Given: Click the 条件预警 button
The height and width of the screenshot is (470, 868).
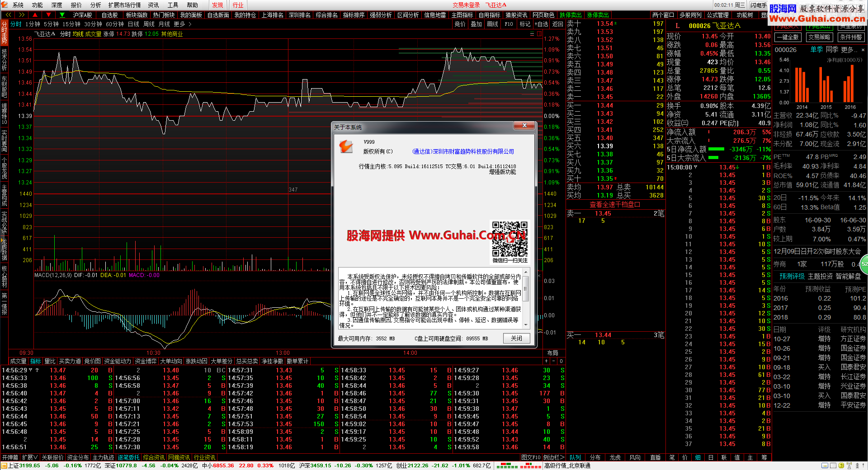Looking at the screenshot, I should (x=851, y=37).
